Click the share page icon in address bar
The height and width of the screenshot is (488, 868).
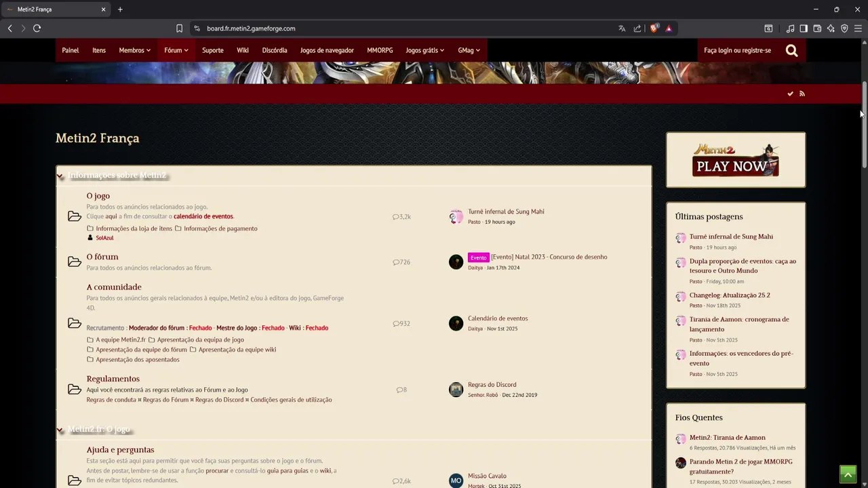pyautogui.click(x=637, y=28)
